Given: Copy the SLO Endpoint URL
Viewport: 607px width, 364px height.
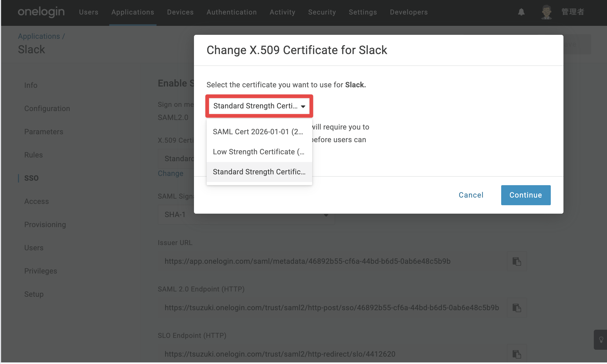Looking at the screenshot, I should pos(517,354).
